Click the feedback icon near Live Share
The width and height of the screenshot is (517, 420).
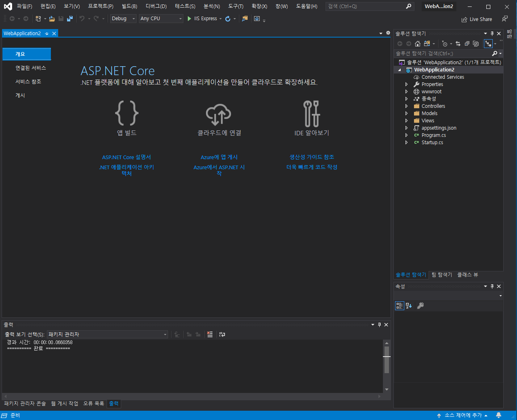(x=504, y=19)
